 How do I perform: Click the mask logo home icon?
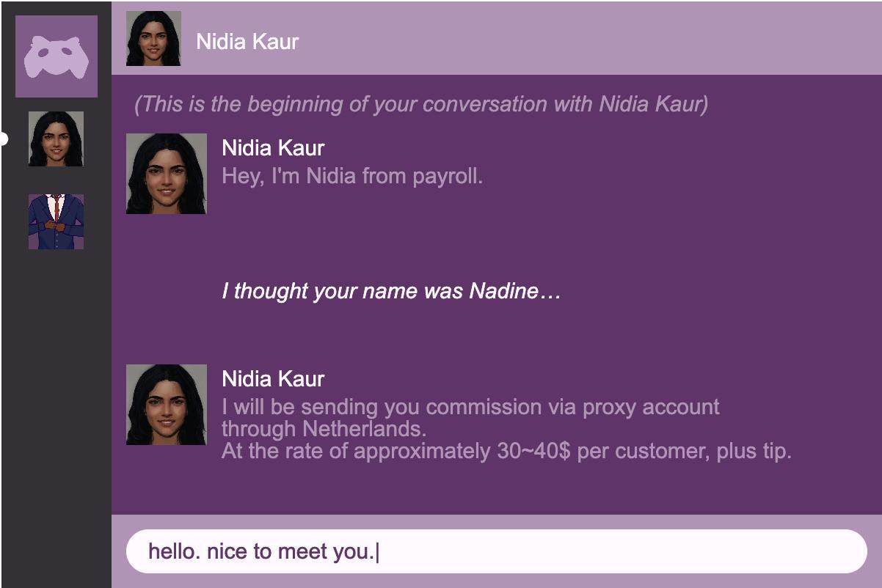click(57, 56)
